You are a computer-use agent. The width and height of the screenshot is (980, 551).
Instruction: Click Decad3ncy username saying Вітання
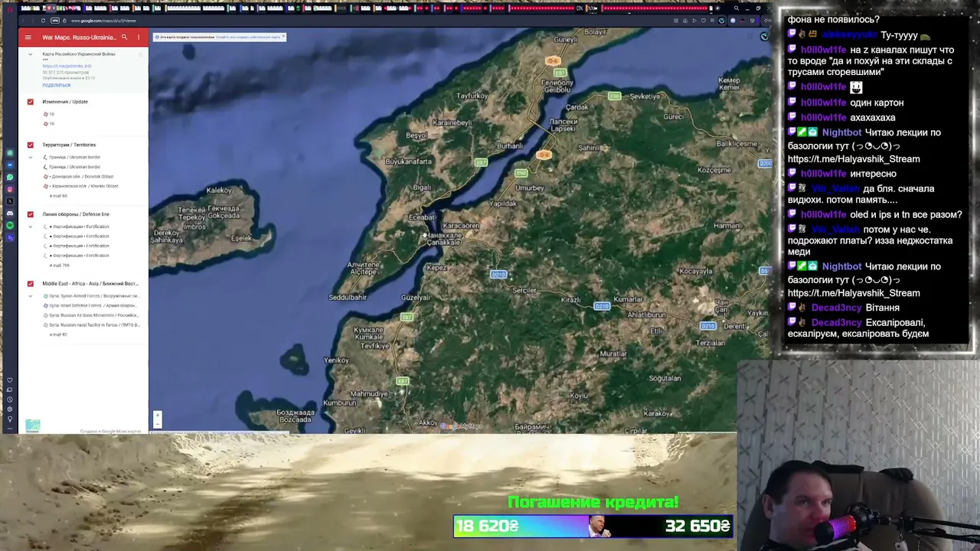tap(836, 308)
